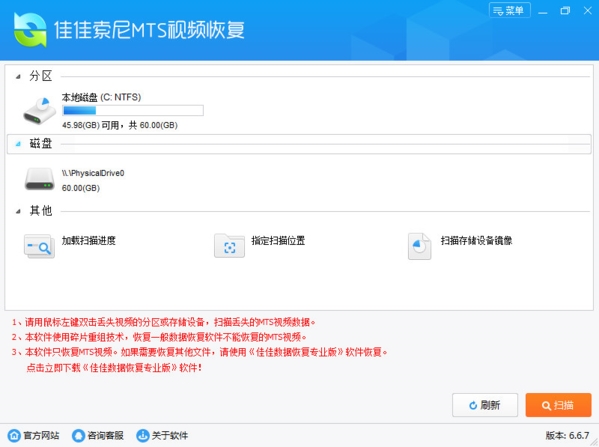Restore down the window
This screenshot has width=599, height=447.
point(565,11)
